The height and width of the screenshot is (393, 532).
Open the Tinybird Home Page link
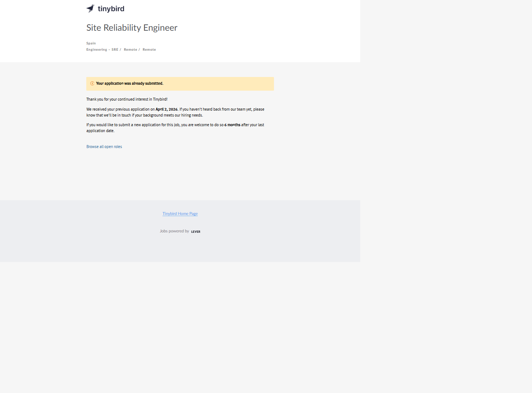[180, 214]
